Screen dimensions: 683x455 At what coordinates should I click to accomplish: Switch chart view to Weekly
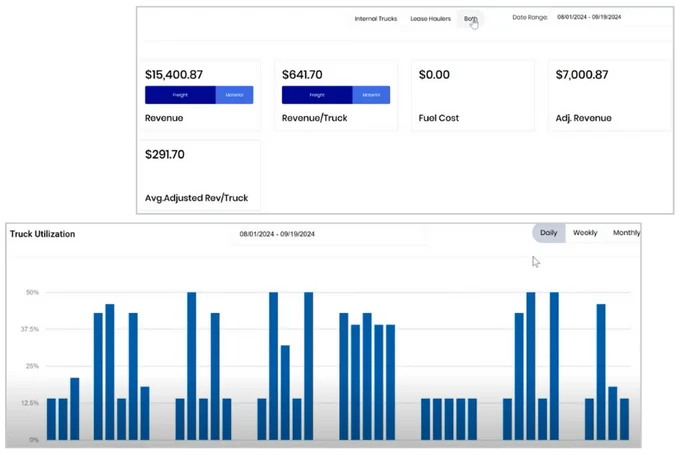point(585,233)
